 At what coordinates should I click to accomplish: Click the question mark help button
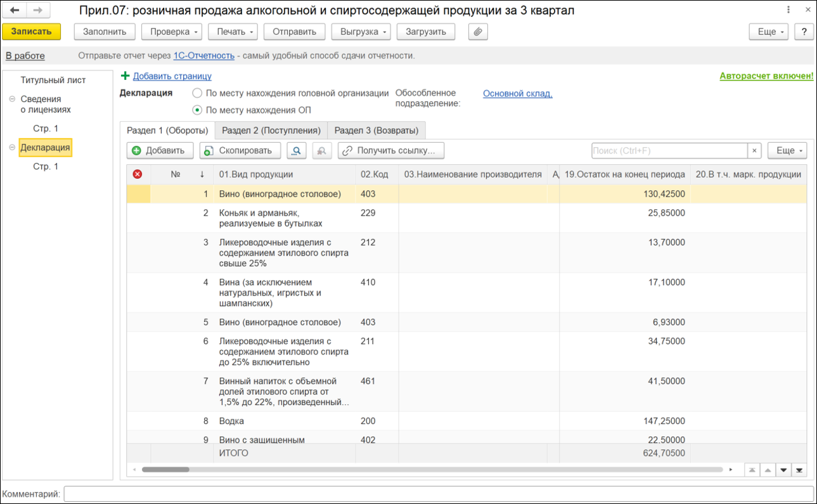click(804, 32)
